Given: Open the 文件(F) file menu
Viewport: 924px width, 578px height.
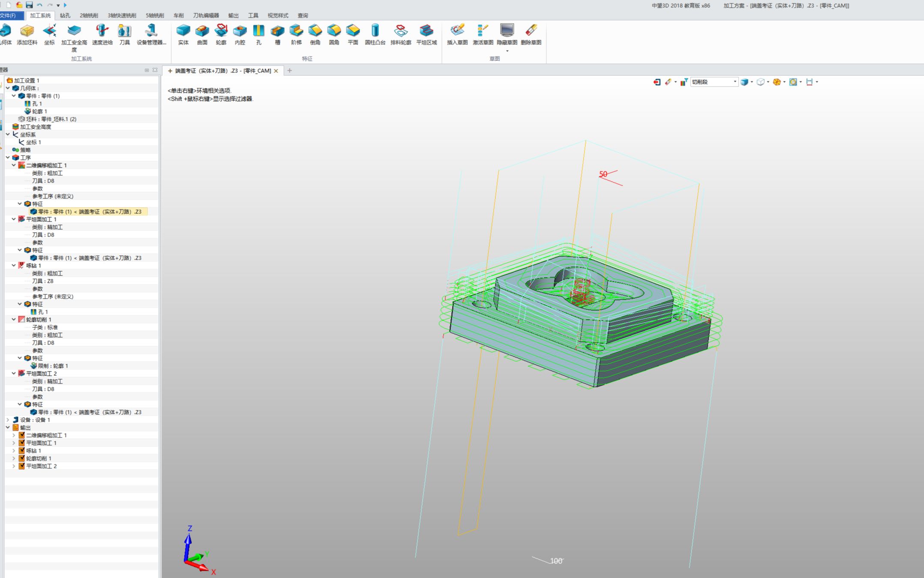Looking at the screenshot, I should pos(10,15).
